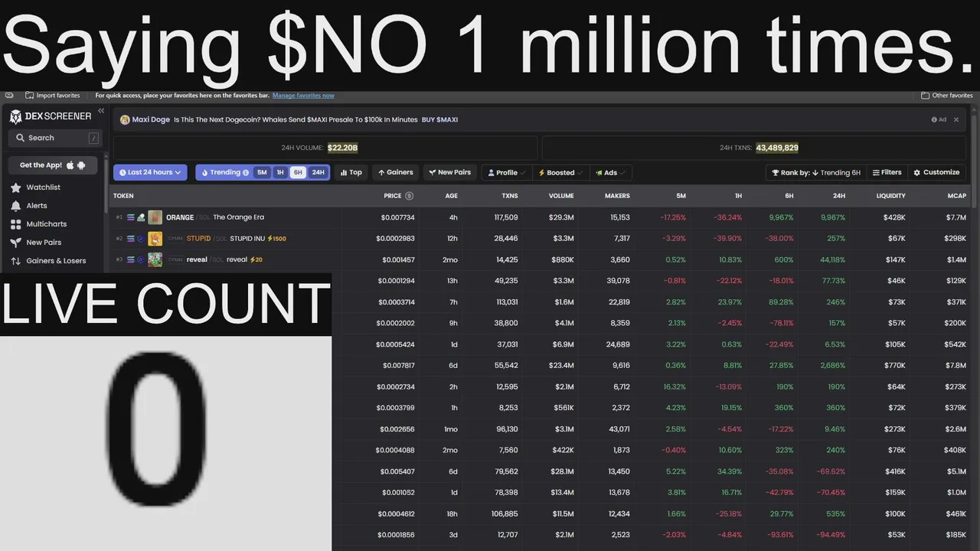The width and height of the screenshot is (980, 551).
Task: Click the 44,118% 24H change cell
Action: (832, 260)
